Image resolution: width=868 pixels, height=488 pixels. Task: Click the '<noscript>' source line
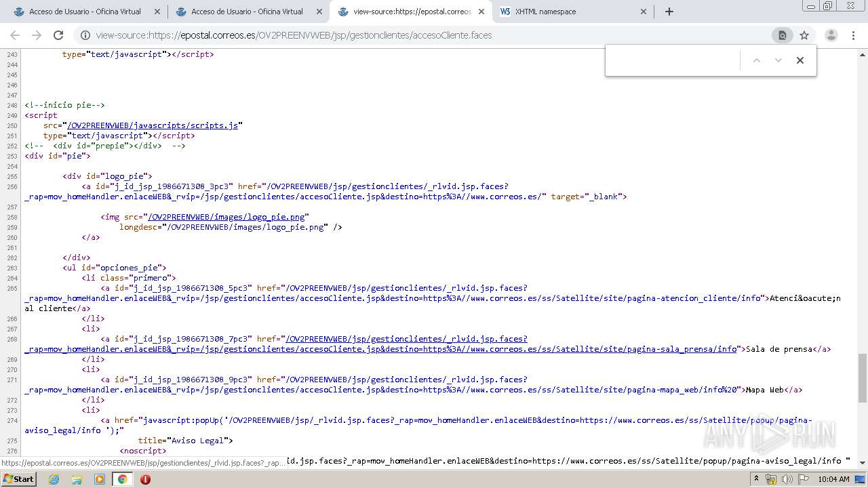(x=143, y=451)
